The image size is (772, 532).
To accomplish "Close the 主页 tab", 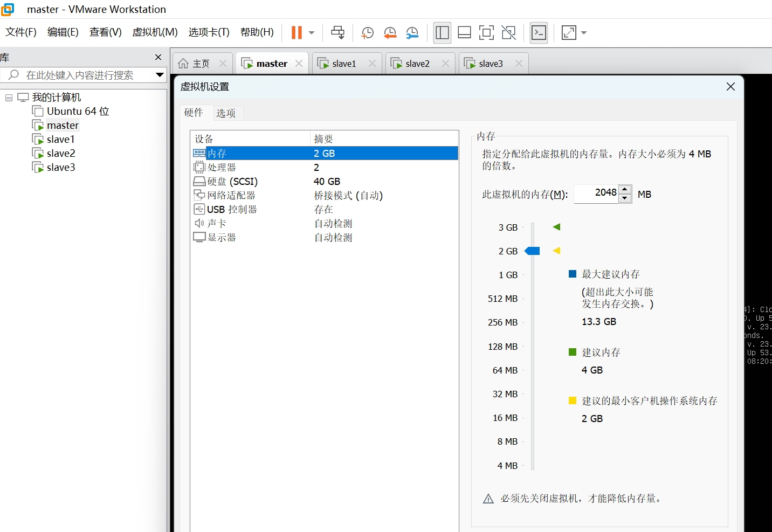I will 223,63.
